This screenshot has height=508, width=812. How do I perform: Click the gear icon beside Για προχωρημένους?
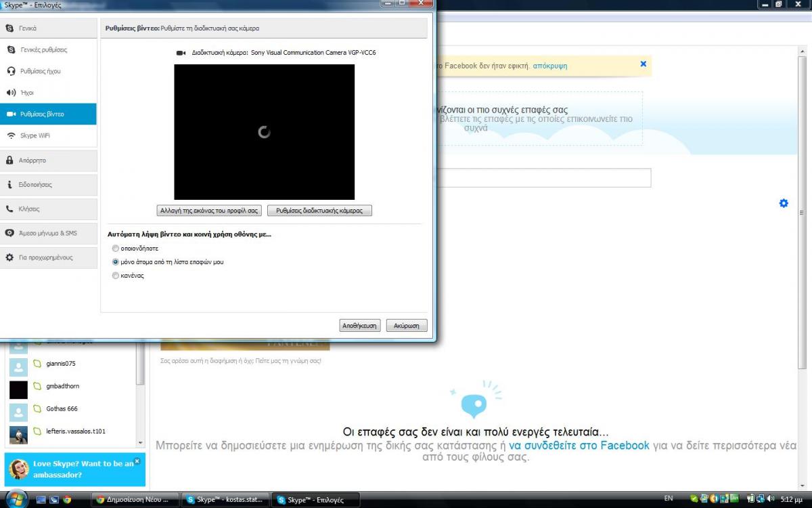pyautogui.click(x=9, y=257)
